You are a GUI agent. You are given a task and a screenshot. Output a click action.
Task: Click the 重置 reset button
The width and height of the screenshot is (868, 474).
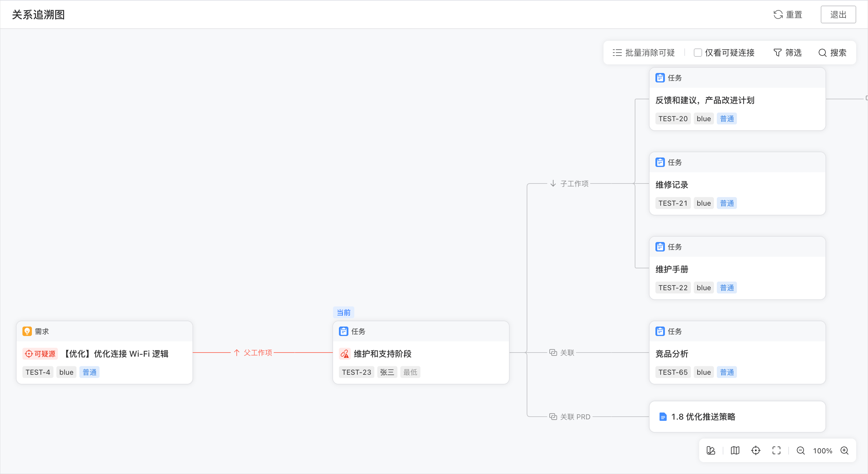click(x=788, y=14)
